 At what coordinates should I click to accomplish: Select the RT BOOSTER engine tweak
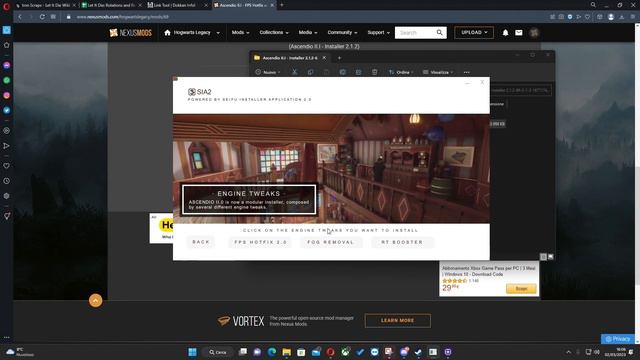pyautogui.click(x=402, y=242)
